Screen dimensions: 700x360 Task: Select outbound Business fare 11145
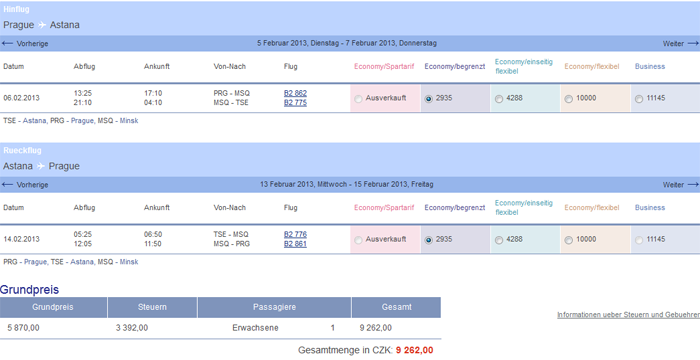pyautogui.click(x=639, y=99)
